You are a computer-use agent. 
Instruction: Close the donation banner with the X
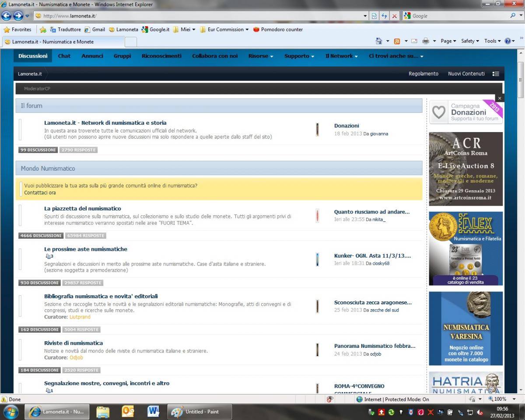pos(500,98)
